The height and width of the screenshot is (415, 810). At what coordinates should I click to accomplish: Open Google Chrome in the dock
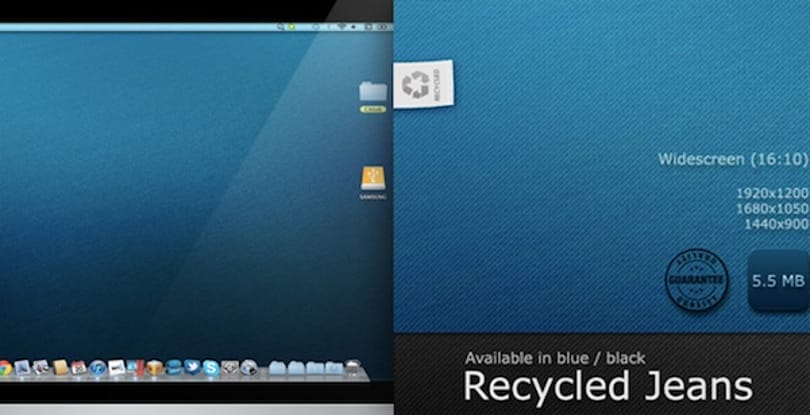[4, 368]
